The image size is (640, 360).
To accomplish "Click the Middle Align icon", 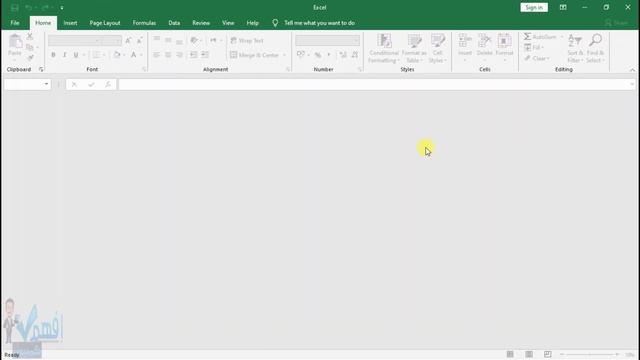I will coord(168,40).
